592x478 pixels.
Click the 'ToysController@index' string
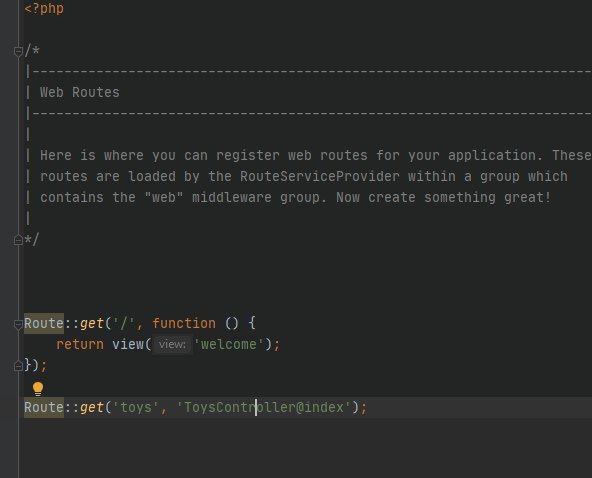[x=264, y=408]
